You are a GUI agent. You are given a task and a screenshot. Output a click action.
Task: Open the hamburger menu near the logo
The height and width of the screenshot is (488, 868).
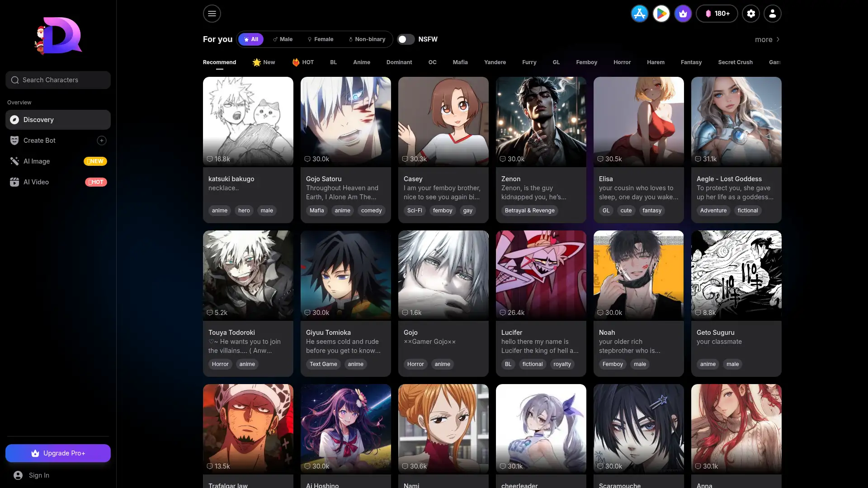pyautogui.click(x=212, y=14)
